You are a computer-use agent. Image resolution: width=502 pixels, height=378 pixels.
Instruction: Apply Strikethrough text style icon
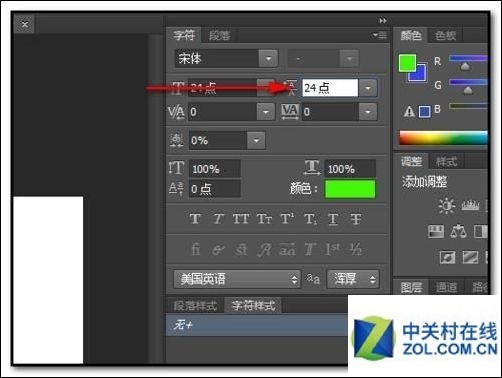[x=356, y=219]
